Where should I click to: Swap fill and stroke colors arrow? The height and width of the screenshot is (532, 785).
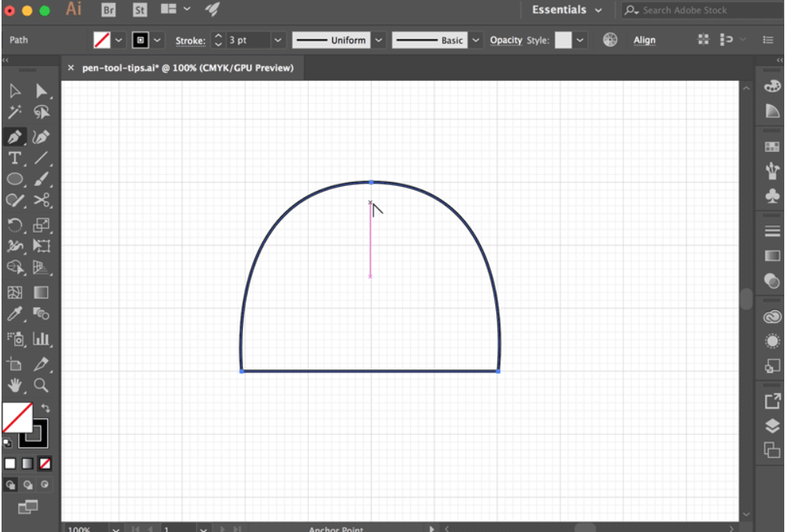46,408
